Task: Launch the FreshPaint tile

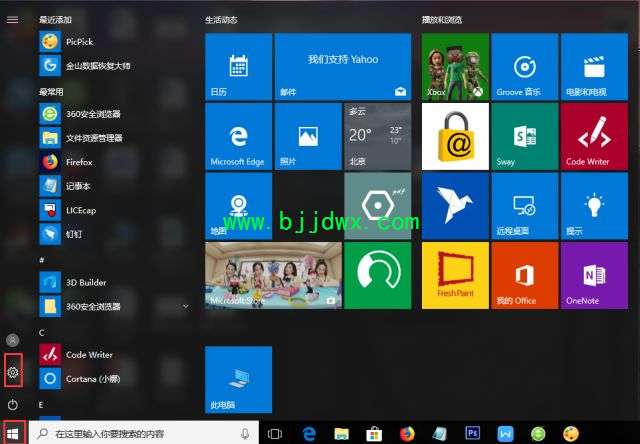Action: pos(455,275)
